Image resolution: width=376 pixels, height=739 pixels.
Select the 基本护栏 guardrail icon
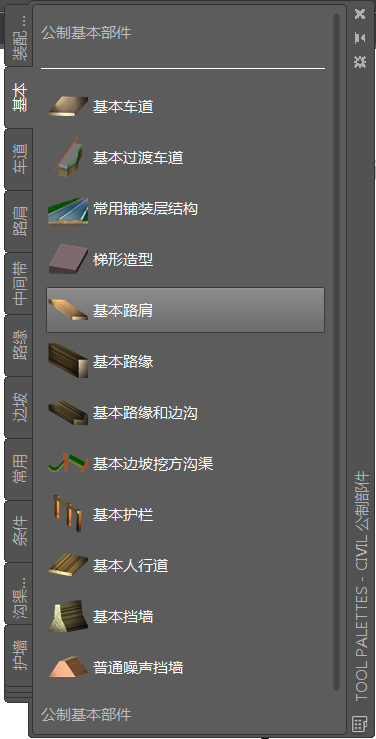click(x=68, y=515)
